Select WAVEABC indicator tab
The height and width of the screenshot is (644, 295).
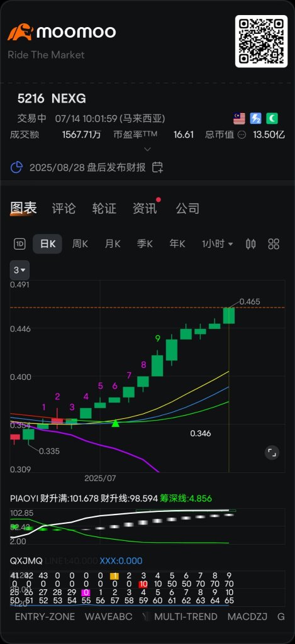click(108, 616)
